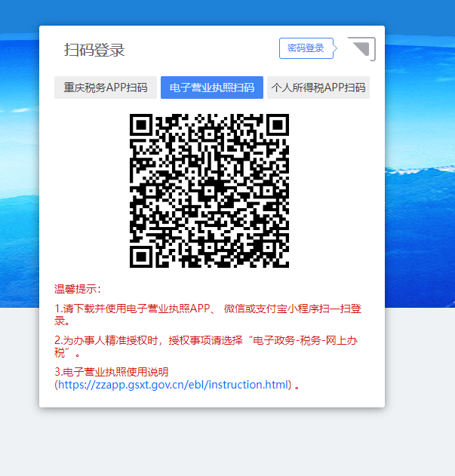Select the 电子营业执照扫码 tab

point(212,88)
